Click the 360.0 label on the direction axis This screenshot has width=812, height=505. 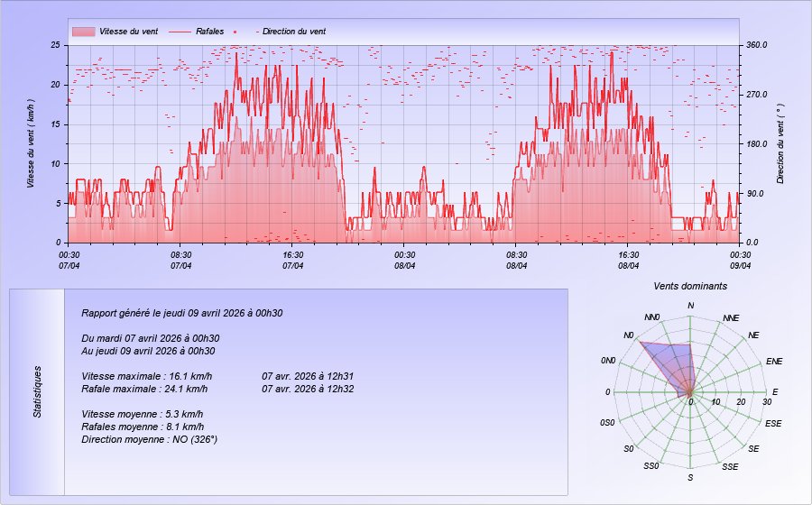pos(756,45)
